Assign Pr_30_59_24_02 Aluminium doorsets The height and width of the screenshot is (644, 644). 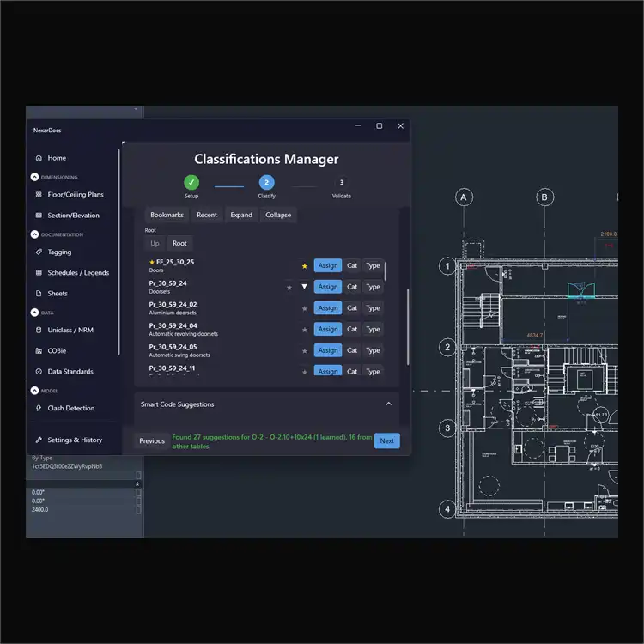328,308
